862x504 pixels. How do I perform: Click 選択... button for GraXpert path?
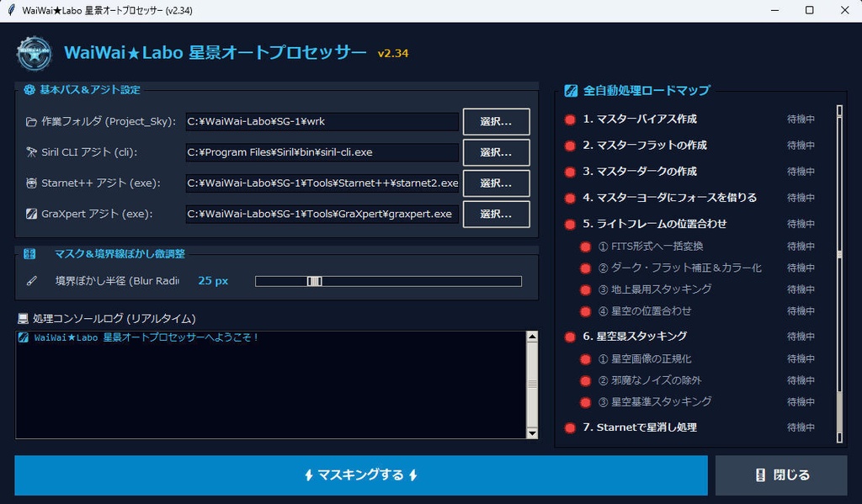[497, 214]
